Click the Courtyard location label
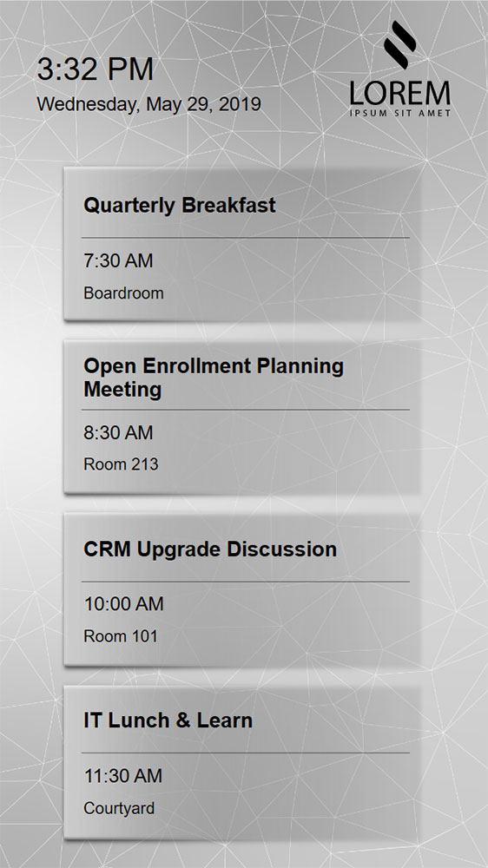Viewport: 488px width, 868px height. (x=119, y=809)
